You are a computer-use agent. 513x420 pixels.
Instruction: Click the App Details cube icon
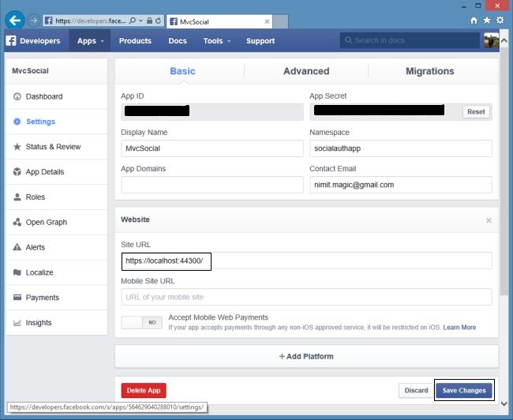[17, 172]
